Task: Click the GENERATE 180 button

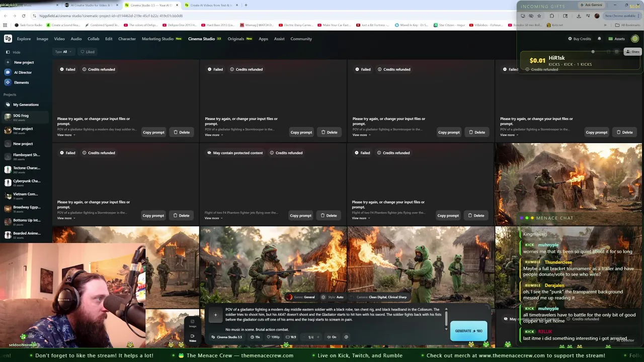Action: (468, 331)
